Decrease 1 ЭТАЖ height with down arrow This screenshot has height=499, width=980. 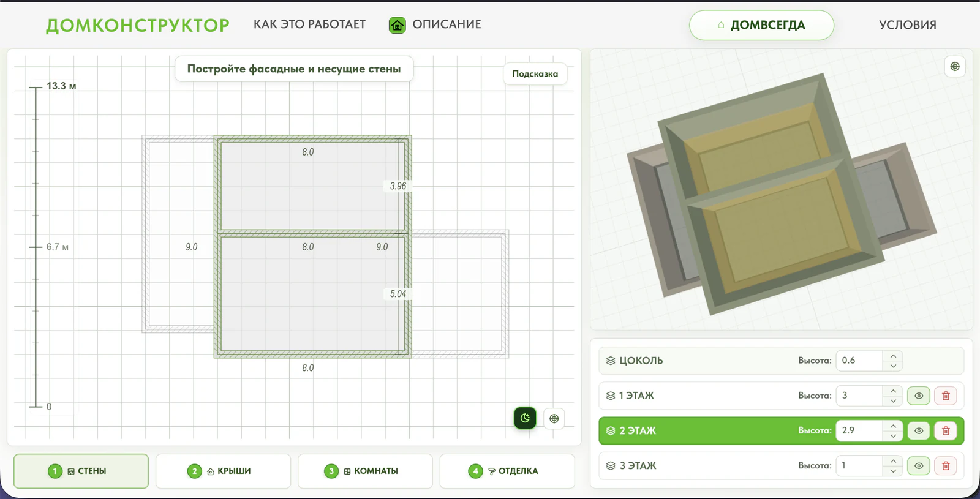click(893, 401)
